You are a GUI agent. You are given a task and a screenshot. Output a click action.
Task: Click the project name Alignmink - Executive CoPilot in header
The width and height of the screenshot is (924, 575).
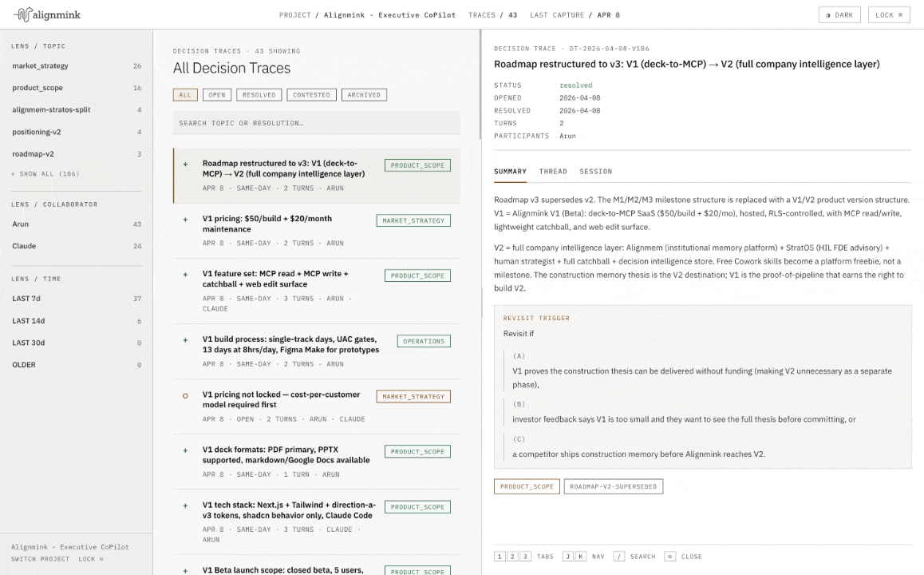tap(389, 15)
